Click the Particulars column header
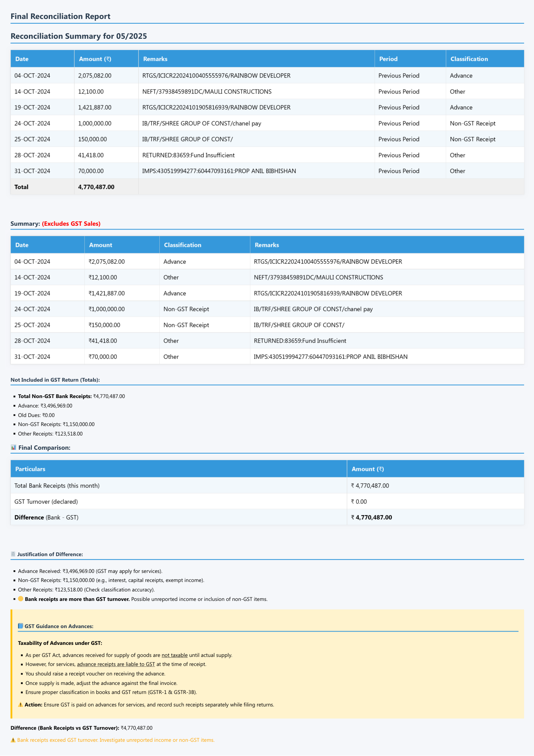The width and height of the screenshot is (534, 756). pos(30,469)
